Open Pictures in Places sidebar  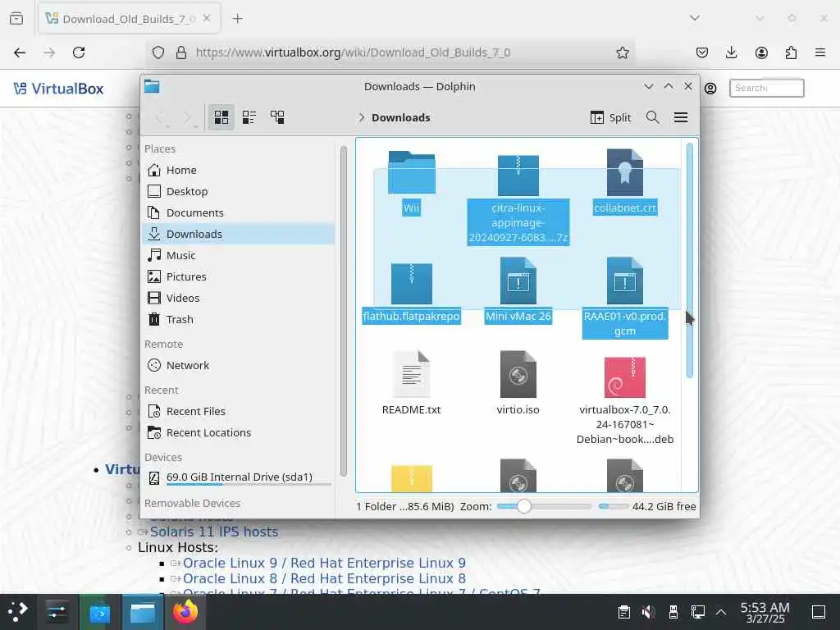[239, 276]
